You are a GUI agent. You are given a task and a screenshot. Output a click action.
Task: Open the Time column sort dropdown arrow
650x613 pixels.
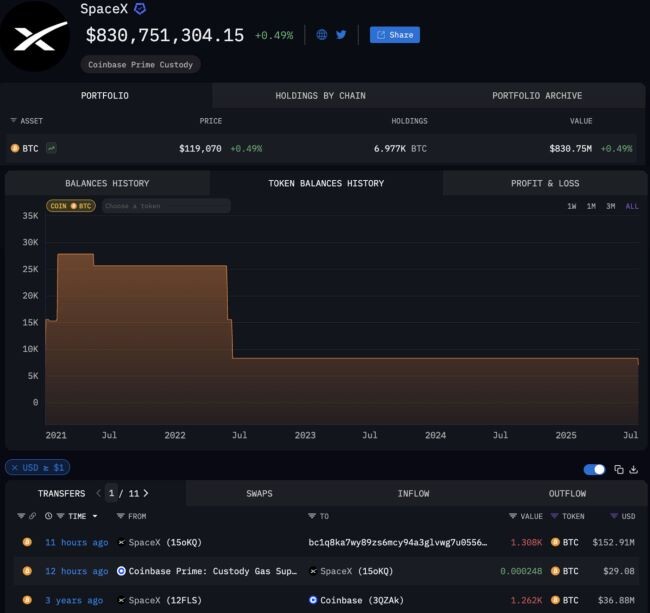[95, 516]
